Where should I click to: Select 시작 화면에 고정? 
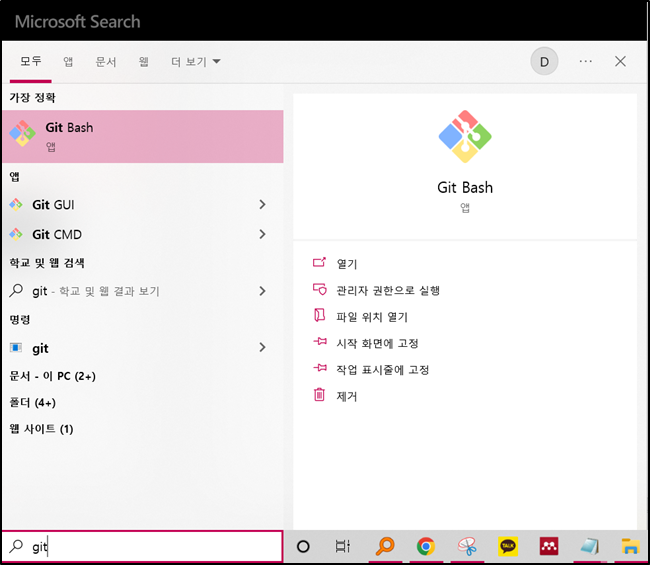pos(377,343)
